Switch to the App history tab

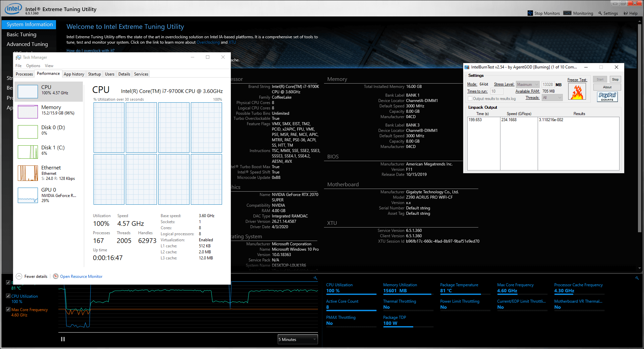pyautogui.click(x=74, y=74)
